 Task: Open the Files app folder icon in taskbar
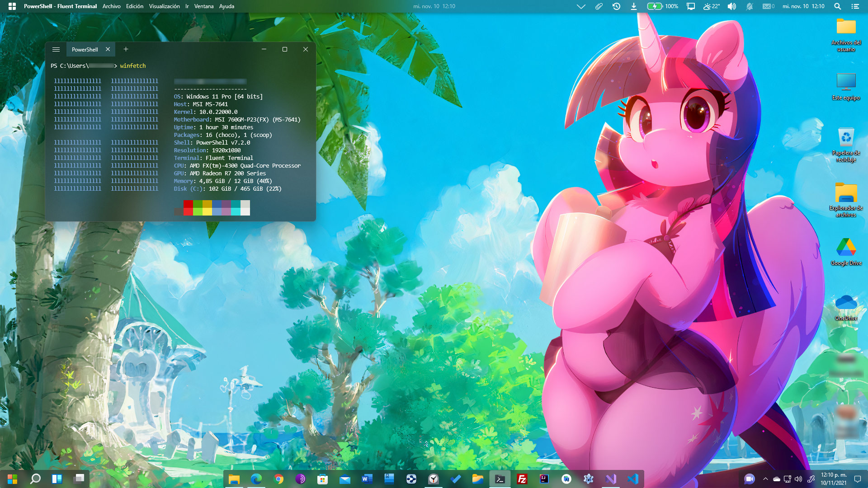point(478,479)
